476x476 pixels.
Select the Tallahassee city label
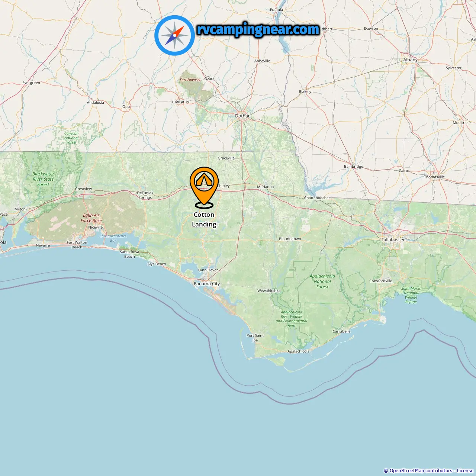pos(393,239)
